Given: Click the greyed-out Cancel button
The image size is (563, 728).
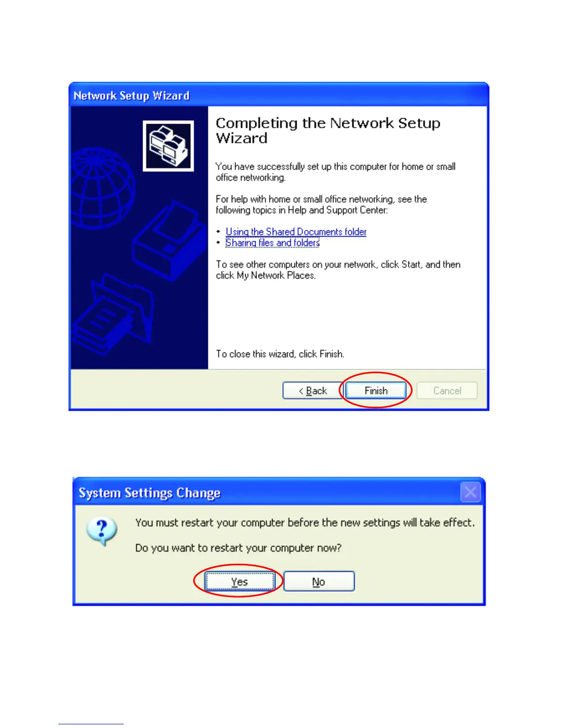Looking at the screenshot, I should [x=447, y=391].
